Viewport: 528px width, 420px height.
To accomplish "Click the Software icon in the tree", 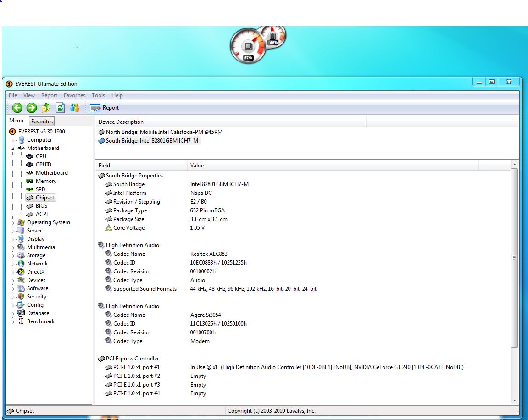I will coord(21,288).
